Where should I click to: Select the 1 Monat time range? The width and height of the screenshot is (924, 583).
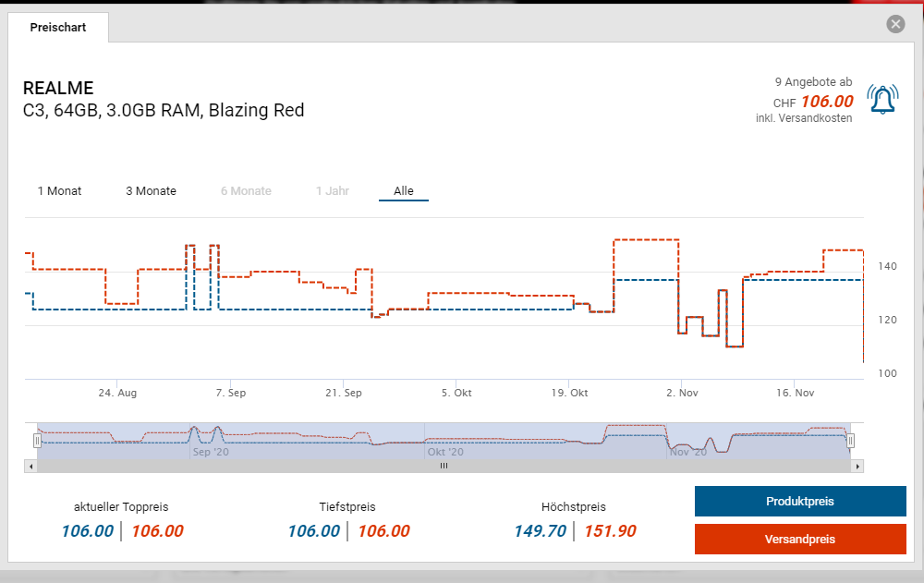[59, 191]
